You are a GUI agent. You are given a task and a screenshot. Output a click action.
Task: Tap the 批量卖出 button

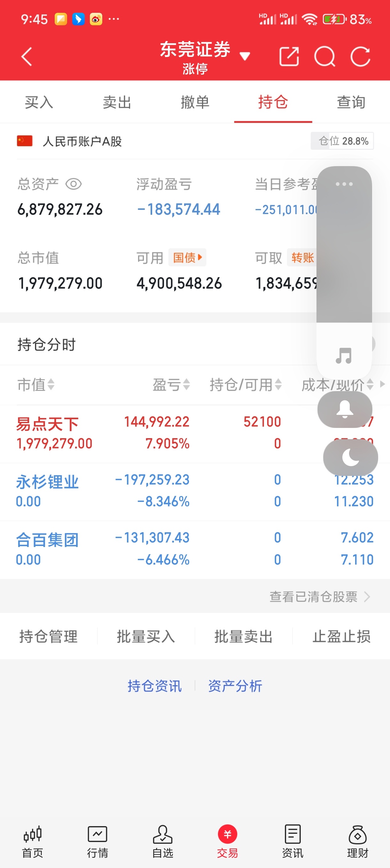pyautogui.click(x=244, y=637)
